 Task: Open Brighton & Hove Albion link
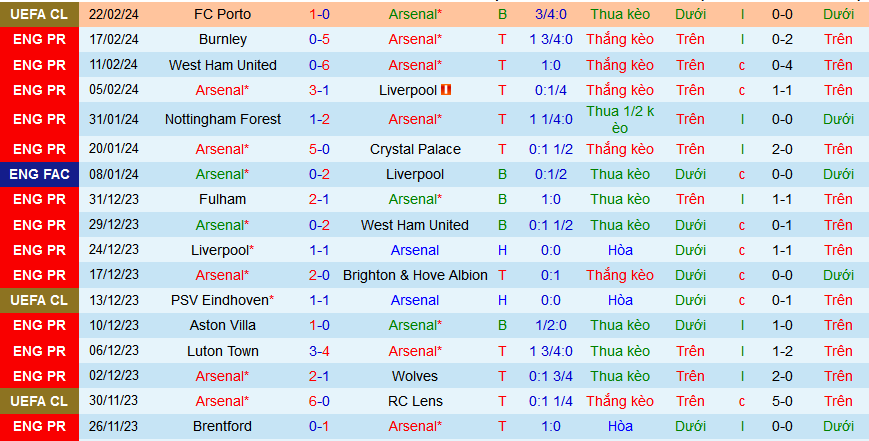415,275
